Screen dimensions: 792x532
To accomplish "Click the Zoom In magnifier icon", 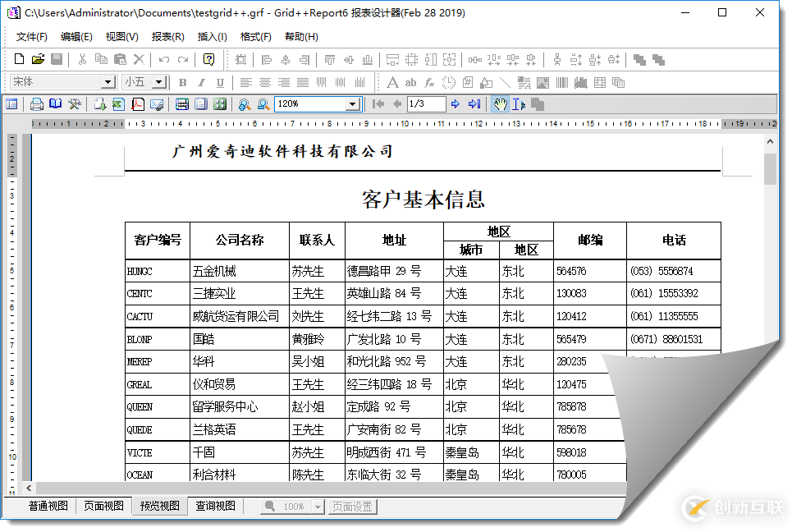I will pos(244,103).
